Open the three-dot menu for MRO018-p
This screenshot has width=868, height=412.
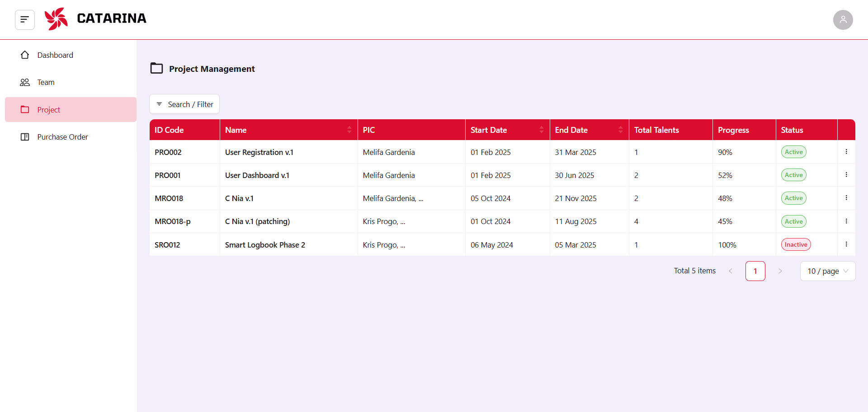pos(846,221)
